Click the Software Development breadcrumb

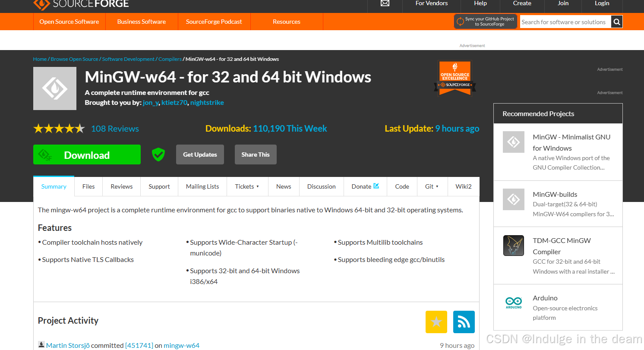pyautogui.click(x=128, y=59)
